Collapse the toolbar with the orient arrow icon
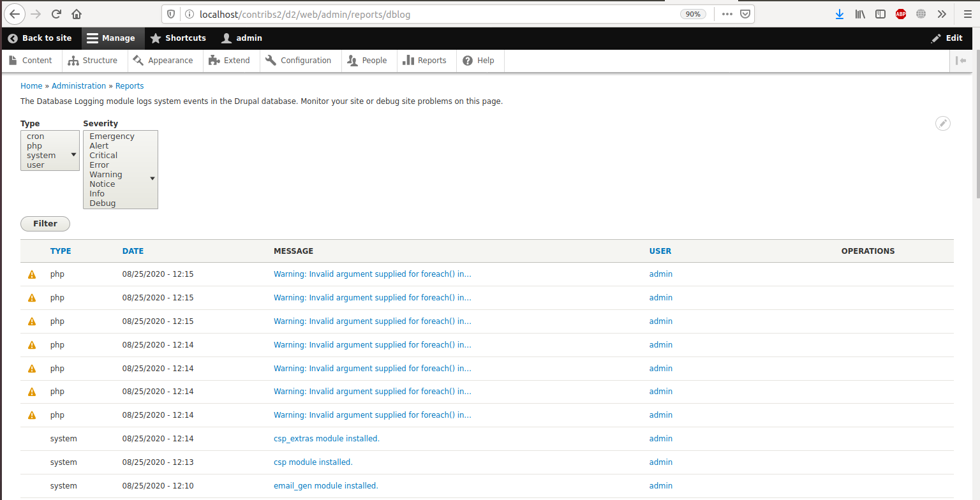This screenshot has height=500, width=980. [962, 60]
